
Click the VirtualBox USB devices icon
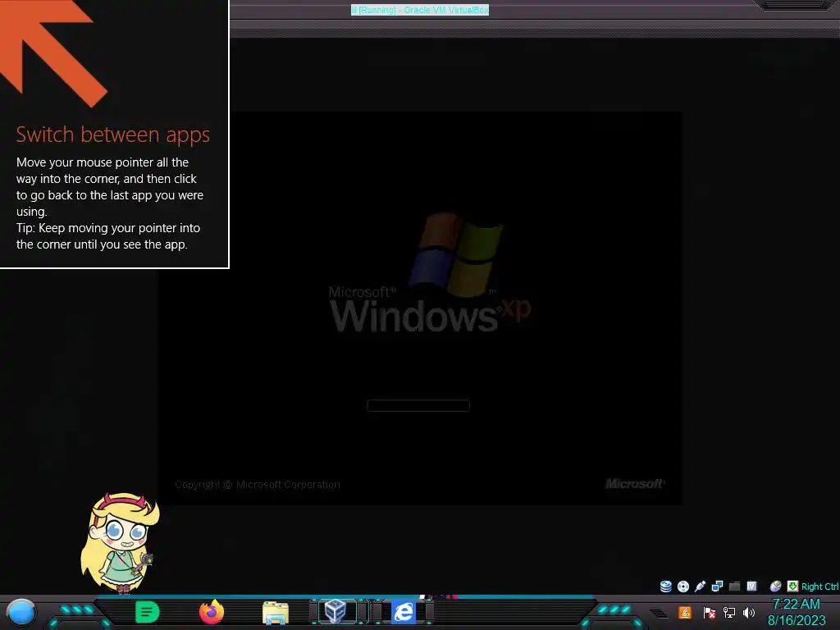(x=701, y=586)
